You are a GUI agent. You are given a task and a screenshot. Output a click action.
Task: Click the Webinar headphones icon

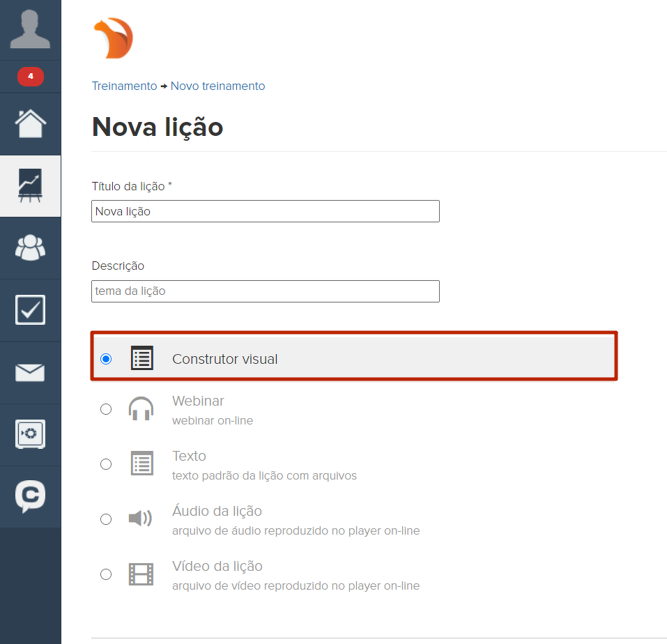(141, 409)
